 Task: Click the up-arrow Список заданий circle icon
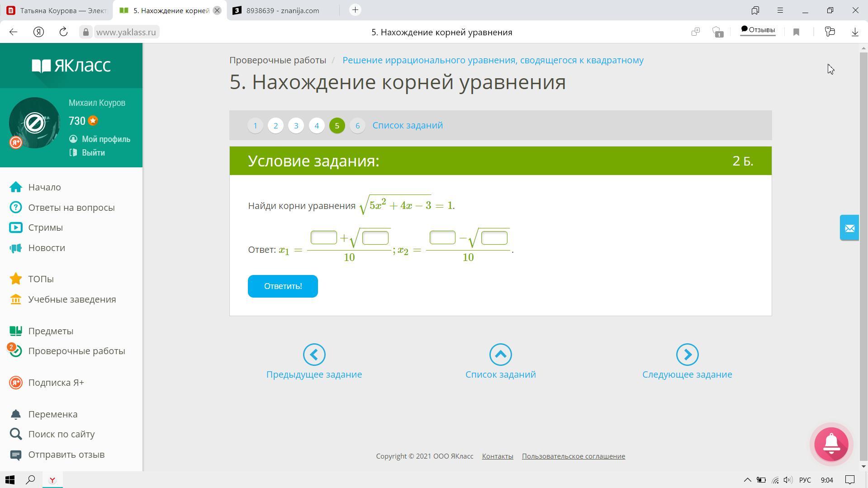[x=501, y=355]
